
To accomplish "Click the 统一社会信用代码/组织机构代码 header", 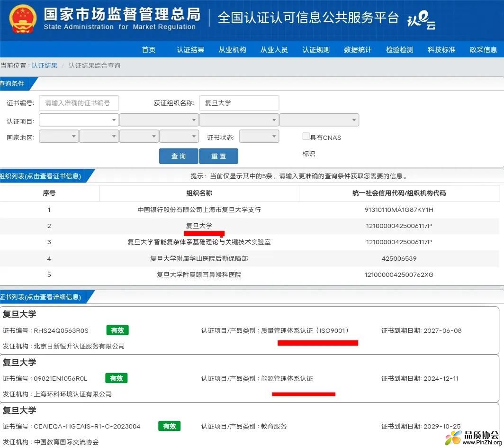I will point(399,193).
